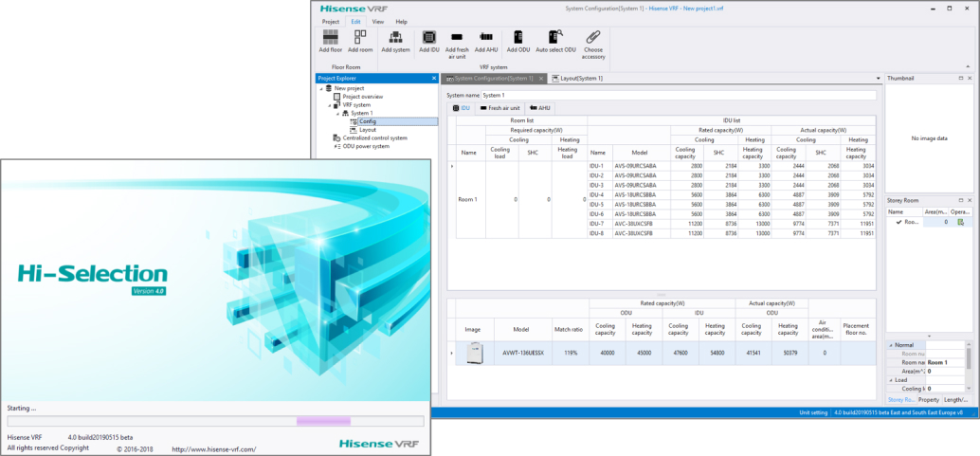Close the System Configuration[System 1] tab
980x456 pixels.
541,78
